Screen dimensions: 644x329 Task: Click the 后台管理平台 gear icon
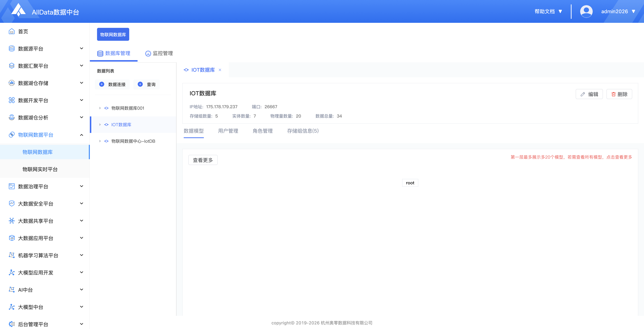[x=12, y=324]
